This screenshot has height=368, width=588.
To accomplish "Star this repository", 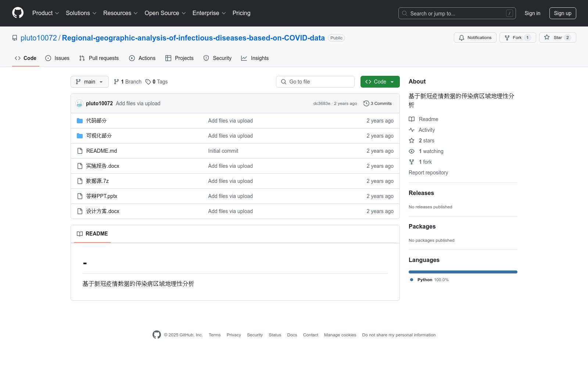I will (x=557, y=38).
